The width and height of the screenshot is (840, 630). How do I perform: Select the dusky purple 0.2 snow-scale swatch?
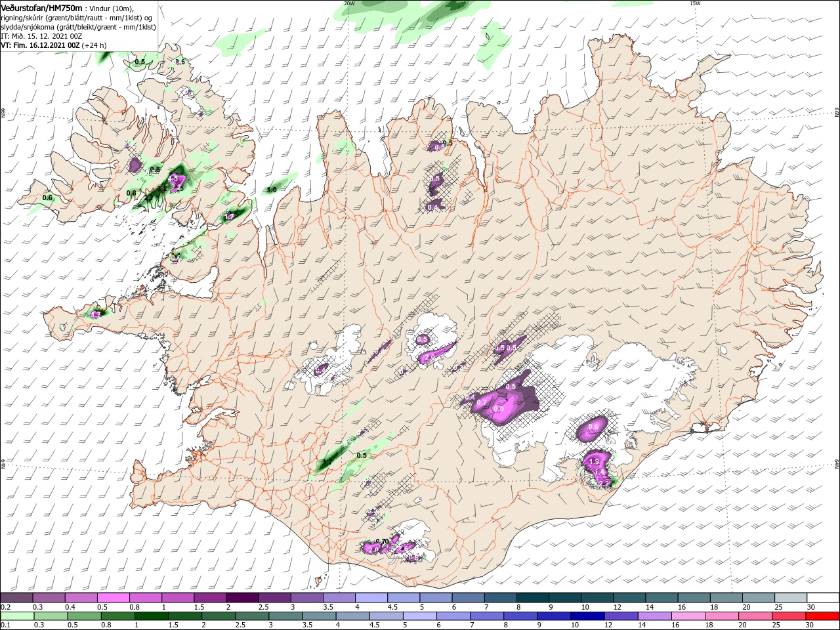tap(16, 598)
